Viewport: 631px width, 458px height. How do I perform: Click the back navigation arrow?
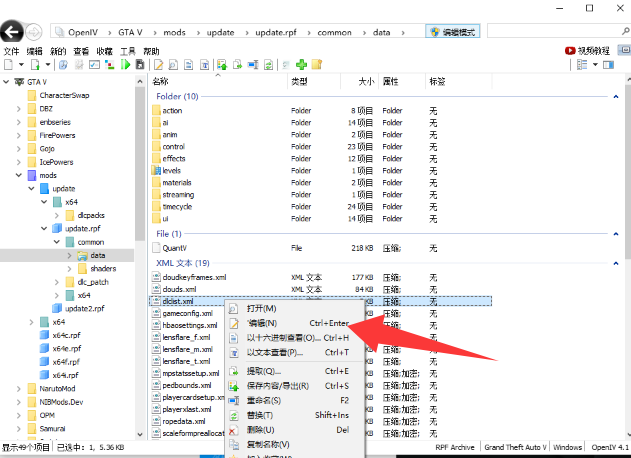pyautogui.click(x=11, y=31)
